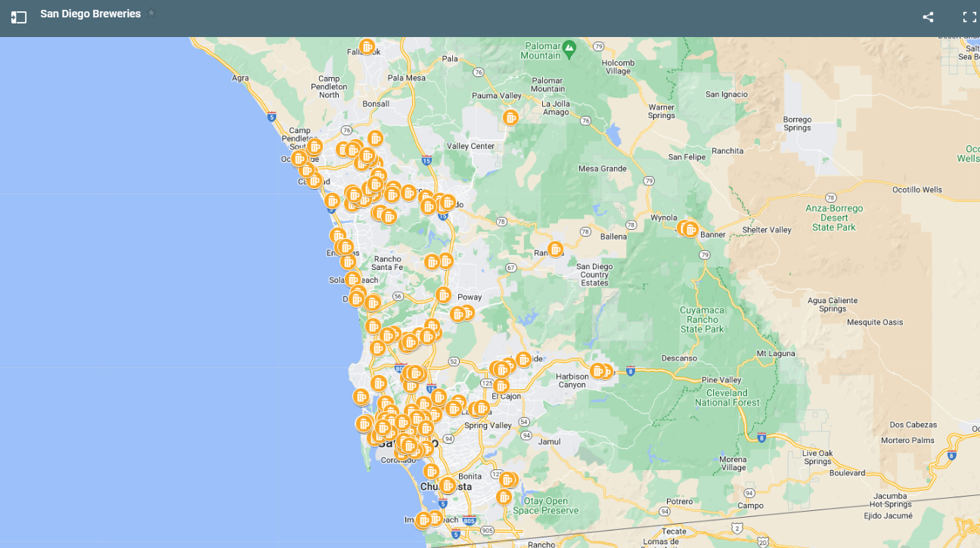Click the Boulevard town label
This screenshot has width=980, height=548.
point(847,473)
